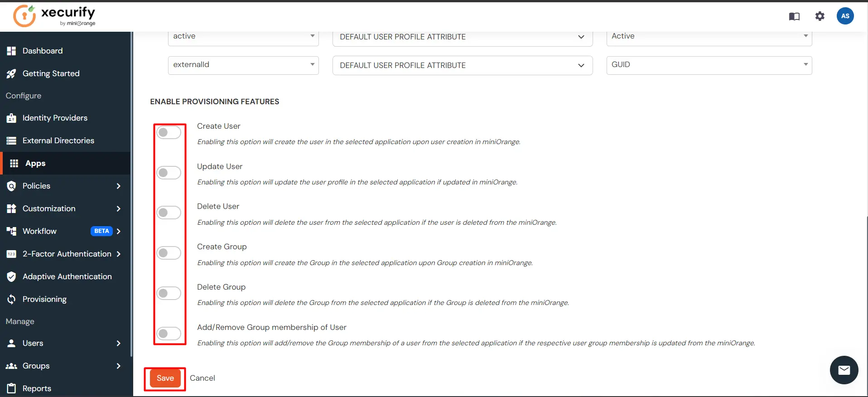This screenshot has width=868, height=397.
Task: Click the 'Delete Group' label
Action: click(x=222, y=287)
